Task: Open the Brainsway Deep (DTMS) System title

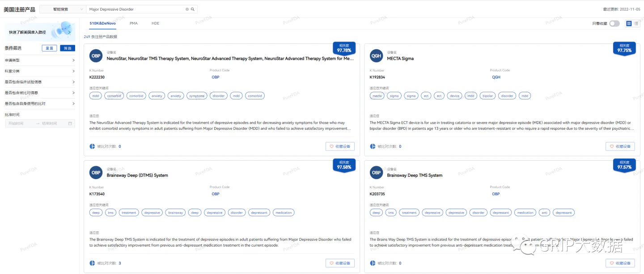Action: pos(137,176)
